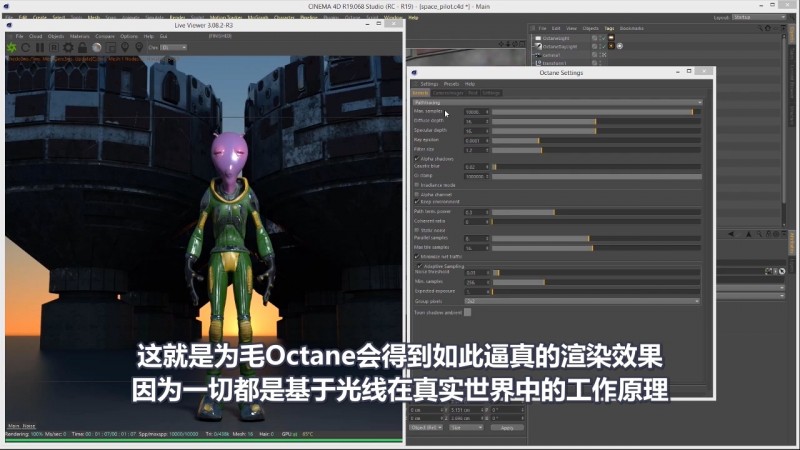This screenshot has height=450, width=800.
Task: Click the Apply button
Action: [507, 428]
